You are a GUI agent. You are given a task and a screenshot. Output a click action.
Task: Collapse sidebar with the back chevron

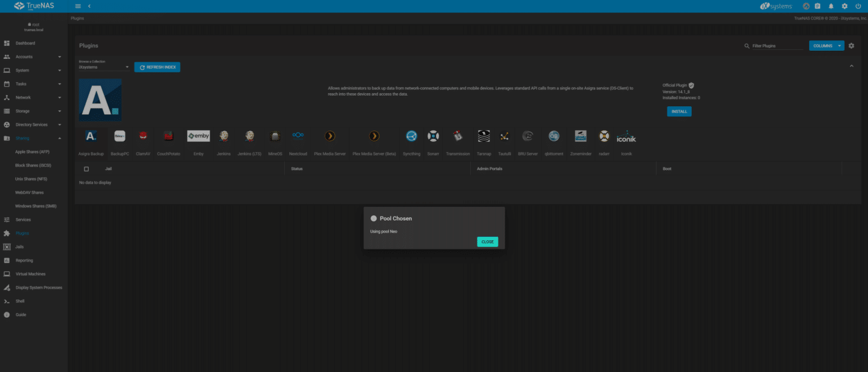89,6
